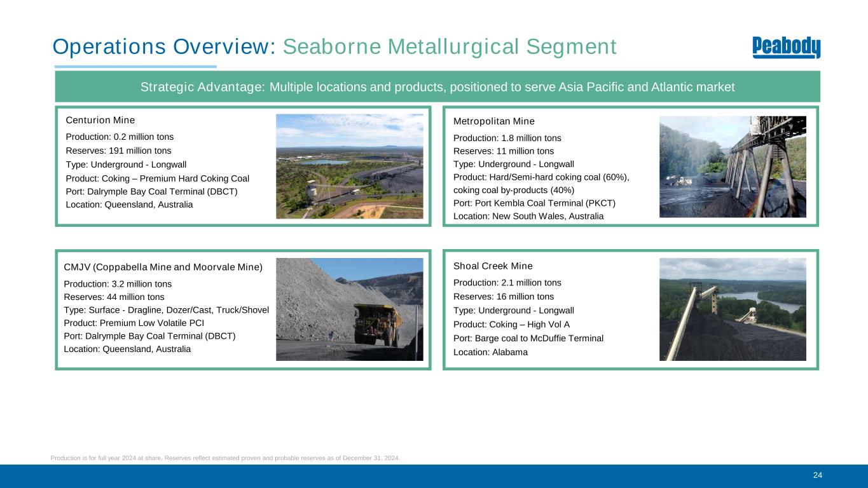Select the Metropolitan Mine conveyor photo

pyautogui.click(x=733, y=166)
